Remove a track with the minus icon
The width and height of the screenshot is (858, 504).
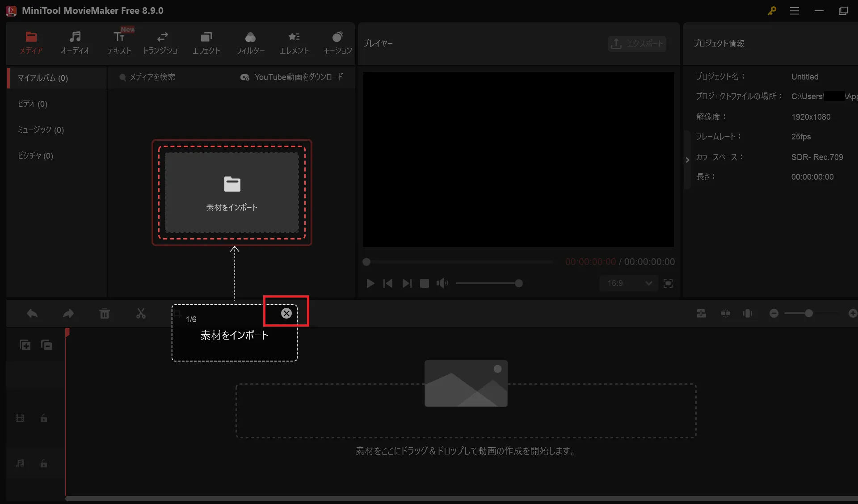[x=46, y=345]
